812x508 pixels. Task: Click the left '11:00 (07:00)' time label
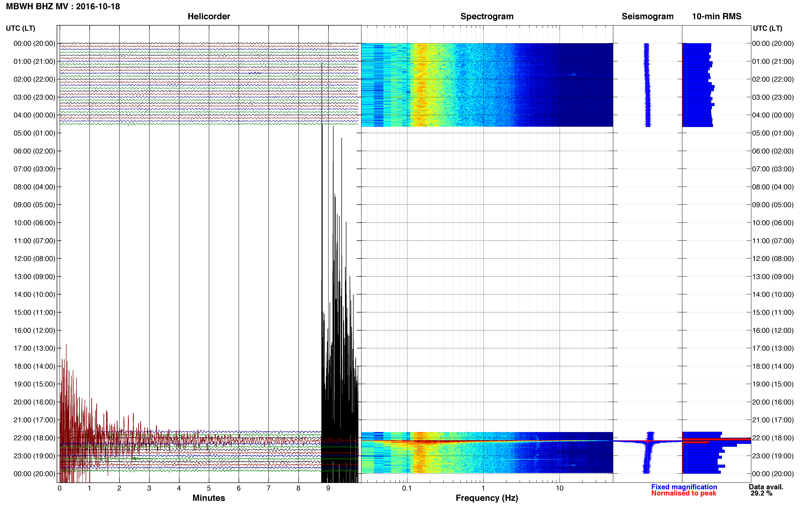point(34,241)
